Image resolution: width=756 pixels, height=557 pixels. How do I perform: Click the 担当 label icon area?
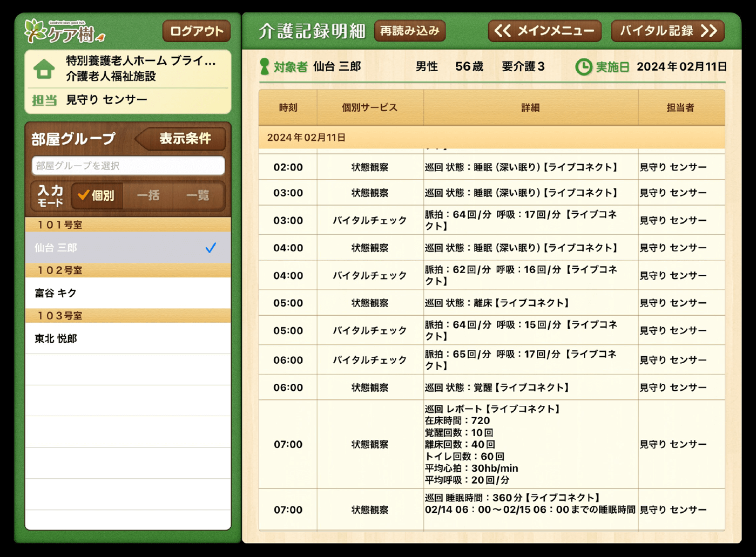43,99
